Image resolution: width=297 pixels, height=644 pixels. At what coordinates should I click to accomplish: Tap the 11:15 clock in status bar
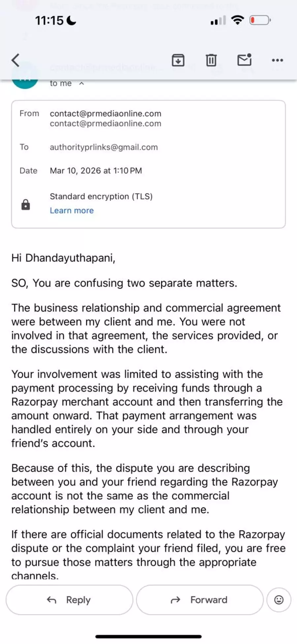point(49,21)
